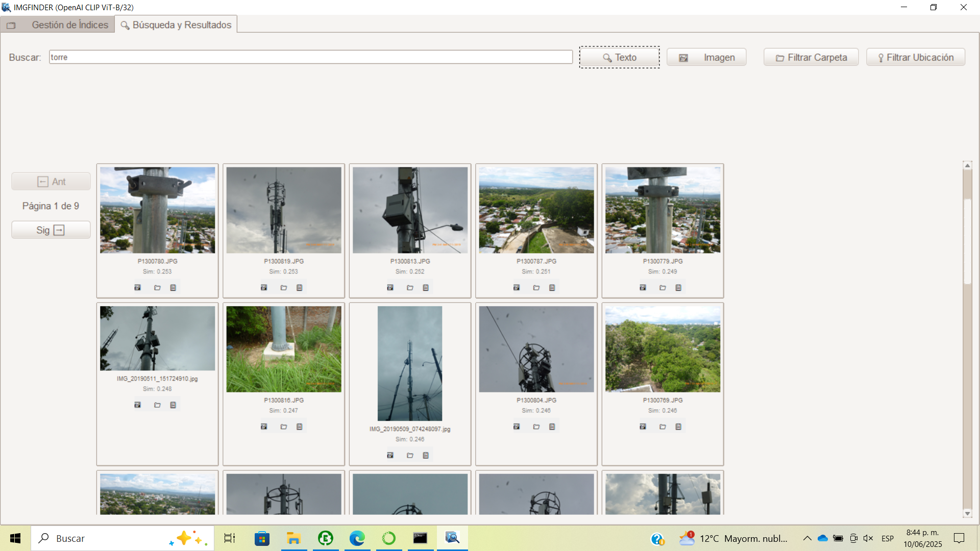
Task: Click the clipboard icon under P1300813.JPG
Action: point(426,288)
